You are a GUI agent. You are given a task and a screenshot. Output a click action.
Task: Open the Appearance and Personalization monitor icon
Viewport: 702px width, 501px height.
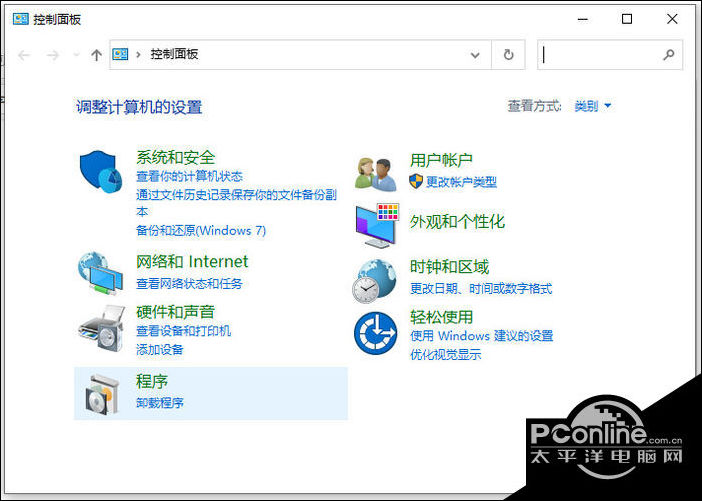(377, 225)
